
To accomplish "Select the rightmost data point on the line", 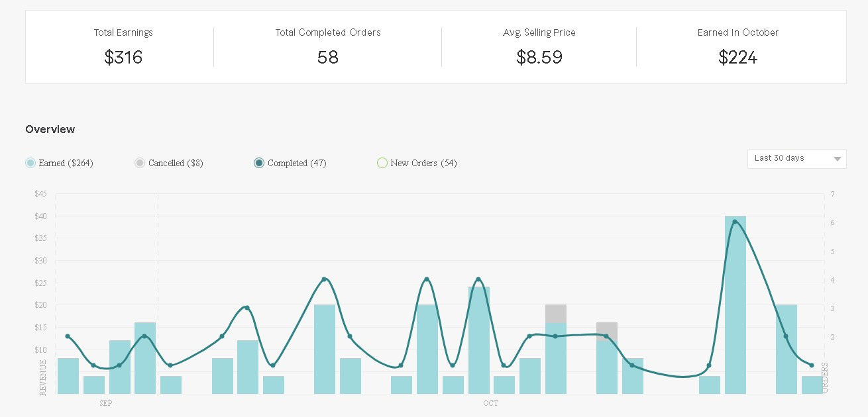I will click(x=812, y=365).
